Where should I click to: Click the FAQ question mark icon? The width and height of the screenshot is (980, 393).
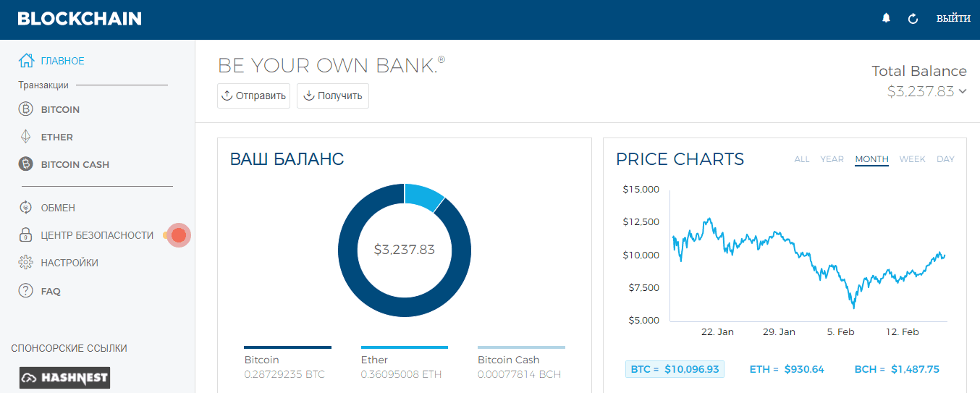(26, 291)
